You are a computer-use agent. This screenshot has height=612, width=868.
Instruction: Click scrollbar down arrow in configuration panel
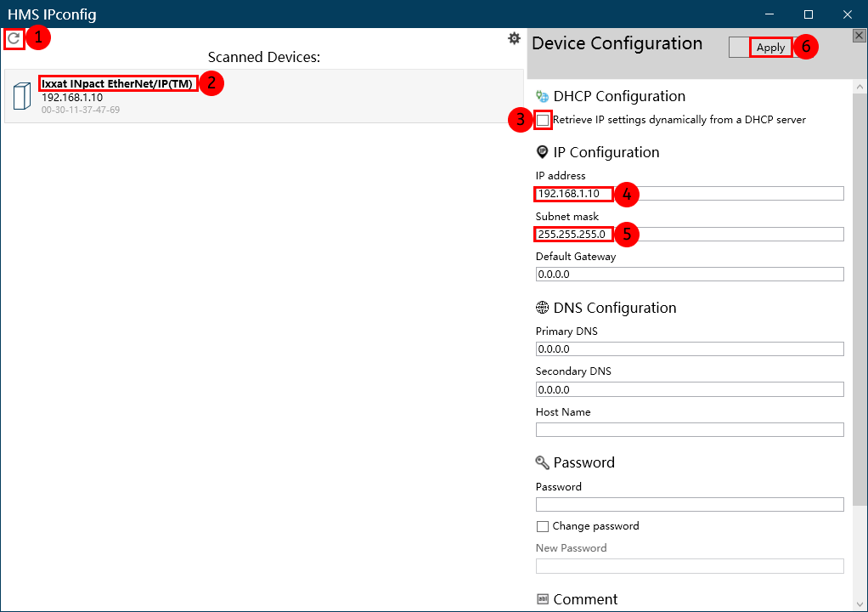click(860, 603)
